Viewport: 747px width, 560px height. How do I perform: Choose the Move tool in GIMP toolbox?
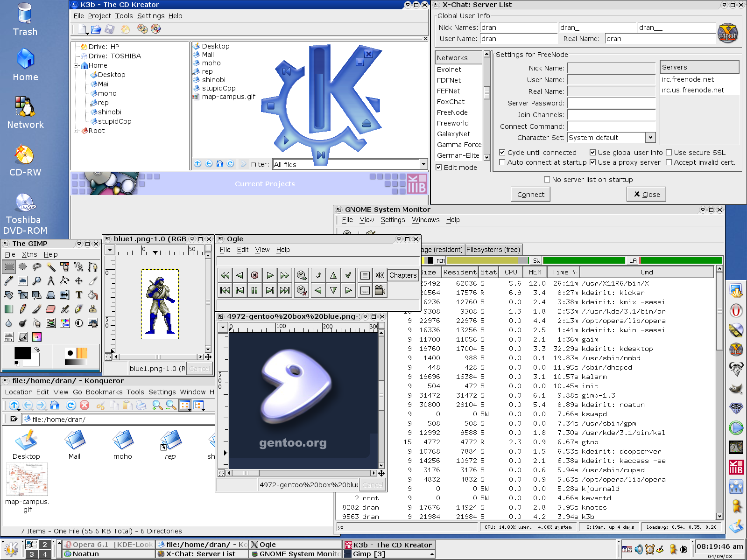tap(79, 281)
